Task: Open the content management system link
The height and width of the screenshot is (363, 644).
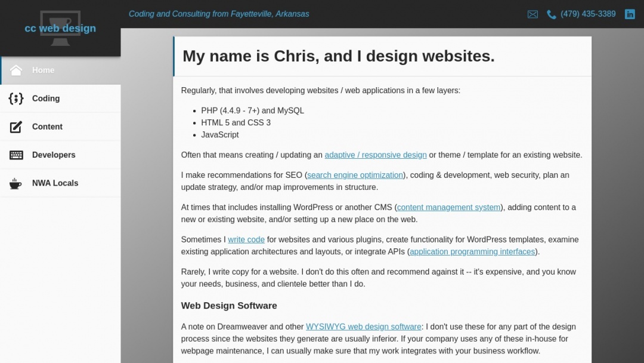Action: 448,207
